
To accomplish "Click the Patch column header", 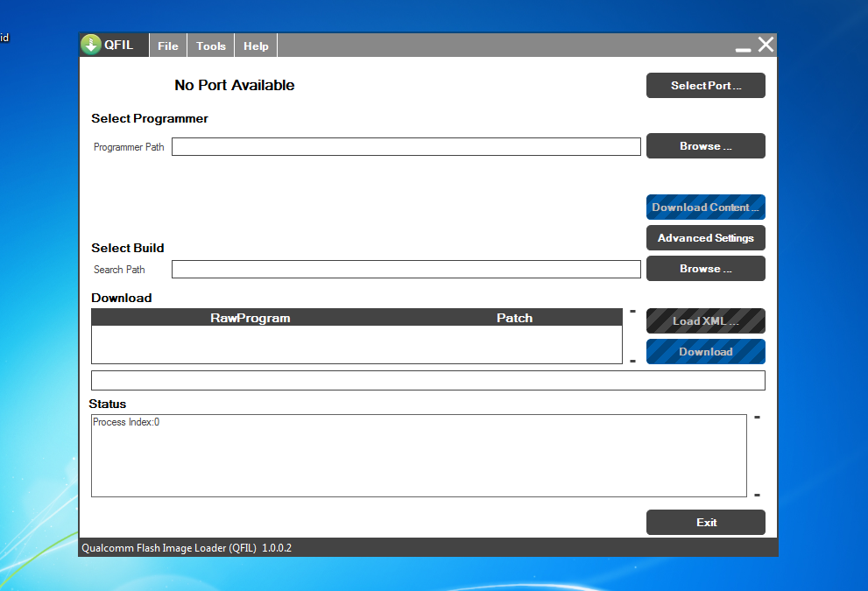I will [x=515, y=318].
